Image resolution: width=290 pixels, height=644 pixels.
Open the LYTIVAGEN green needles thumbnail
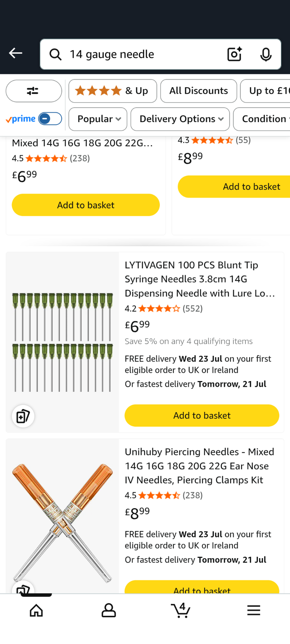pos(62,342)
